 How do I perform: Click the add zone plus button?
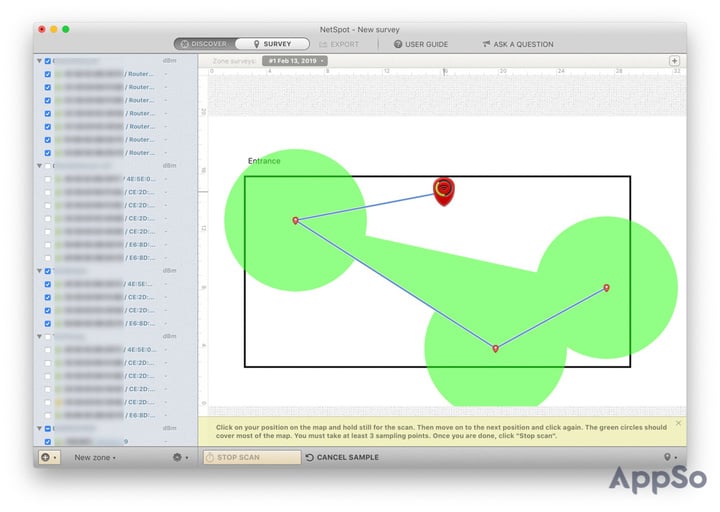(49, 457)
